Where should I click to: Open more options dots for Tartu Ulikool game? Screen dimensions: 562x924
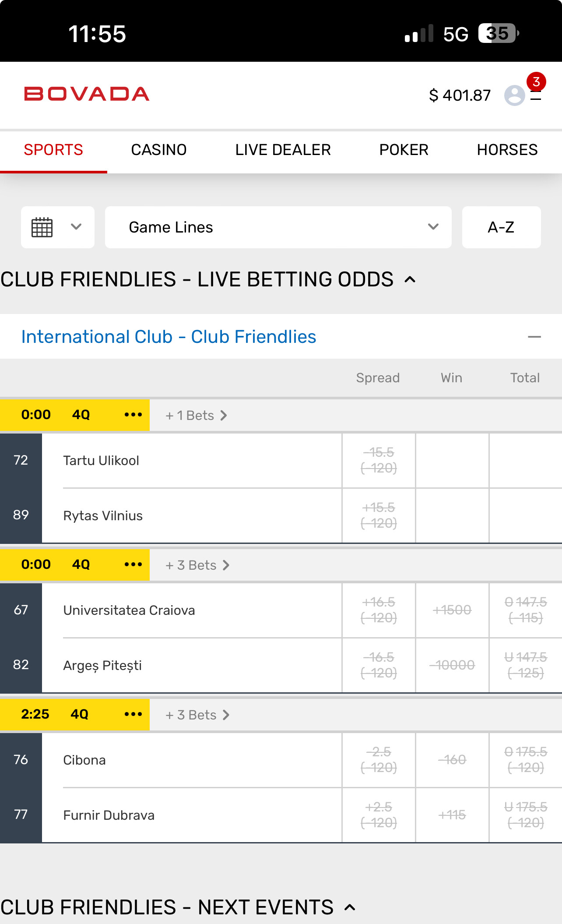tap(133, 415)
